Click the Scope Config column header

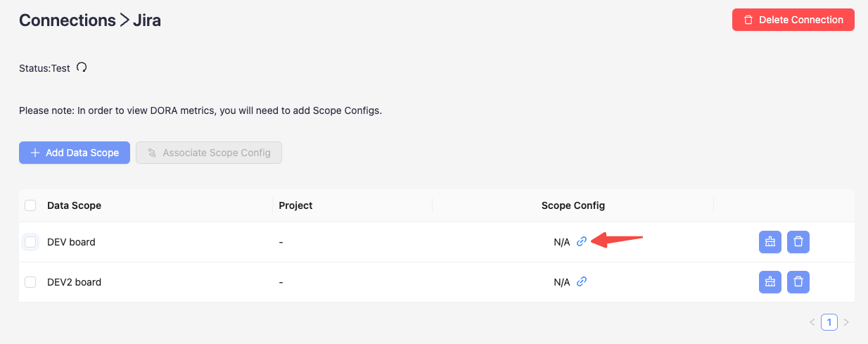573,205
